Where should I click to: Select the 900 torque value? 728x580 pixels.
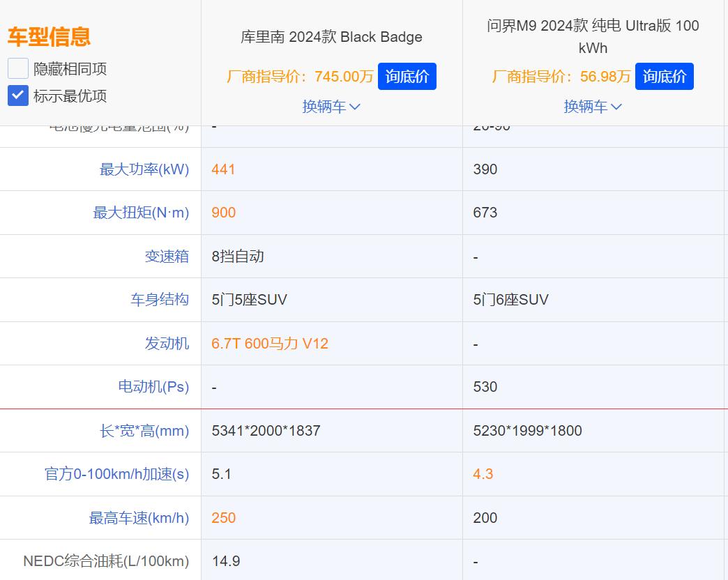pos(224,213)
